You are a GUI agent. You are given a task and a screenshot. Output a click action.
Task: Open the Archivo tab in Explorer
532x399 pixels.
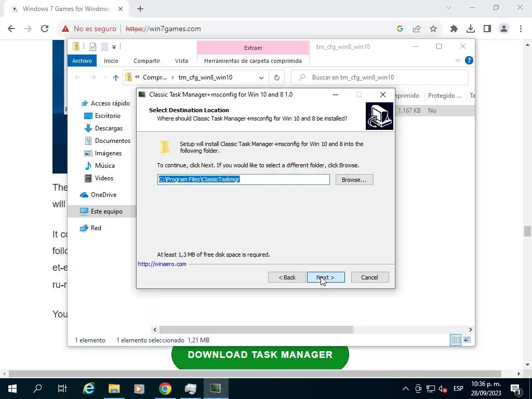tap(82, 61)
